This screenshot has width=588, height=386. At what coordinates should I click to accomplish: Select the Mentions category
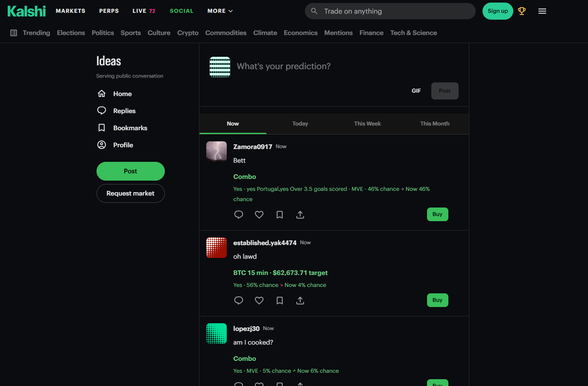tap(338, 33)
